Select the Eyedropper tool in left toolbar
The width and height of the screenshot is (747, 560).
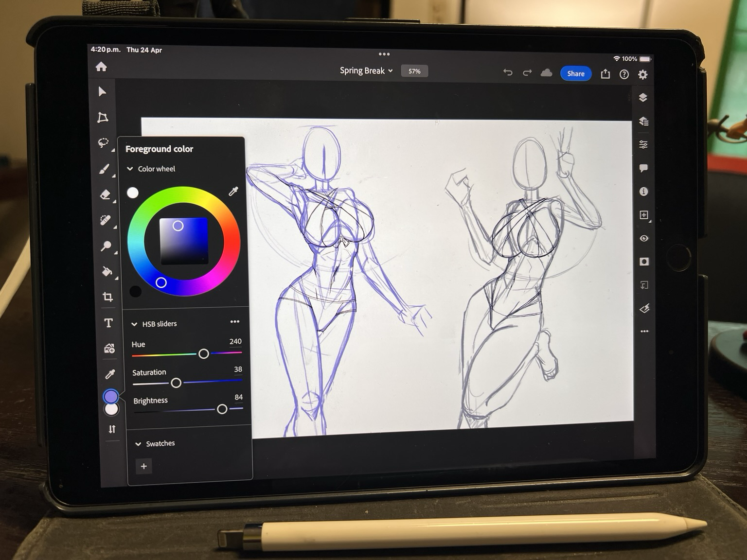coord(110,374)
